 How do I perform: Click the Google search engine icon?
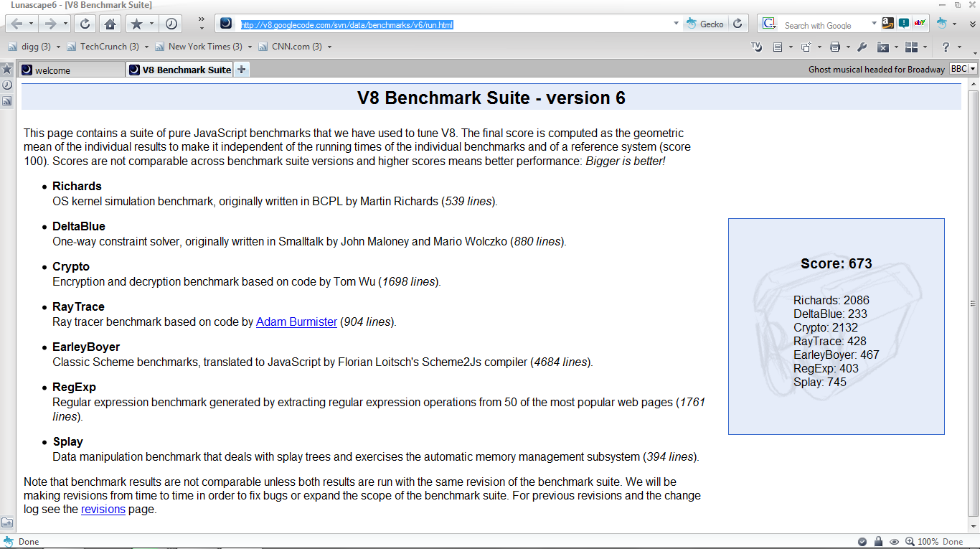[x=769, y=24]
